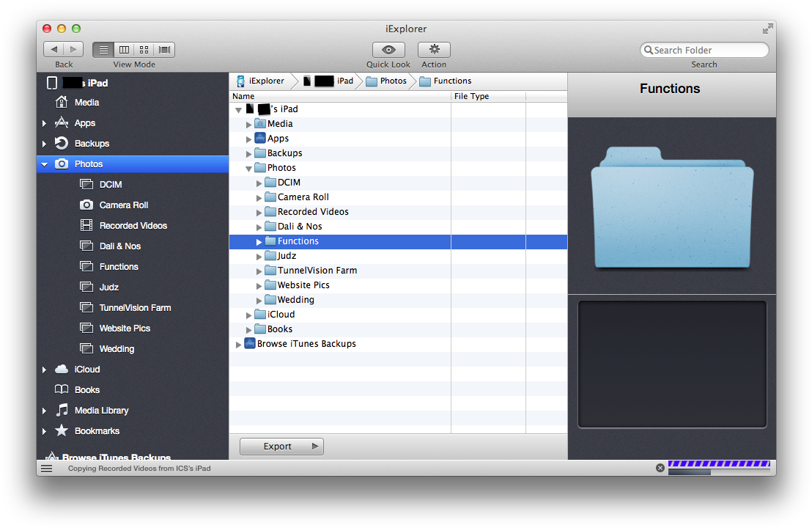Click the Back navigation arrow
This screenshot has width=812, height=528.
(54, 49)
